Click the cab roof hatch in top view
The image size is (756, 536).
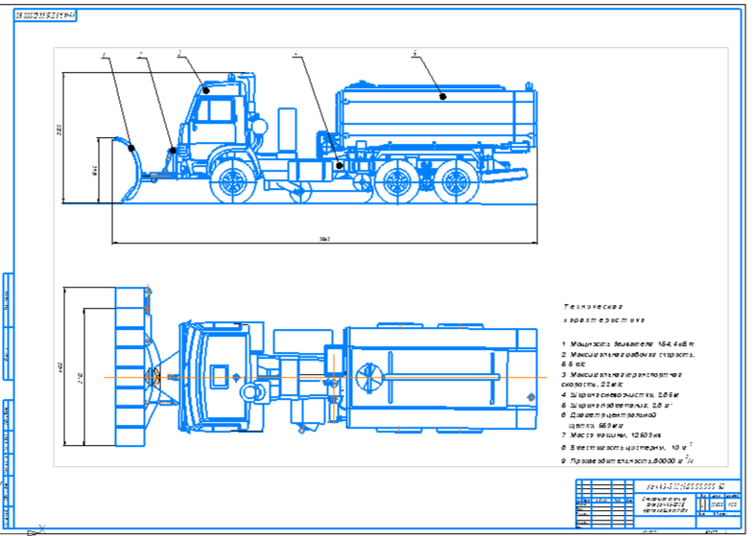point(223,375)
